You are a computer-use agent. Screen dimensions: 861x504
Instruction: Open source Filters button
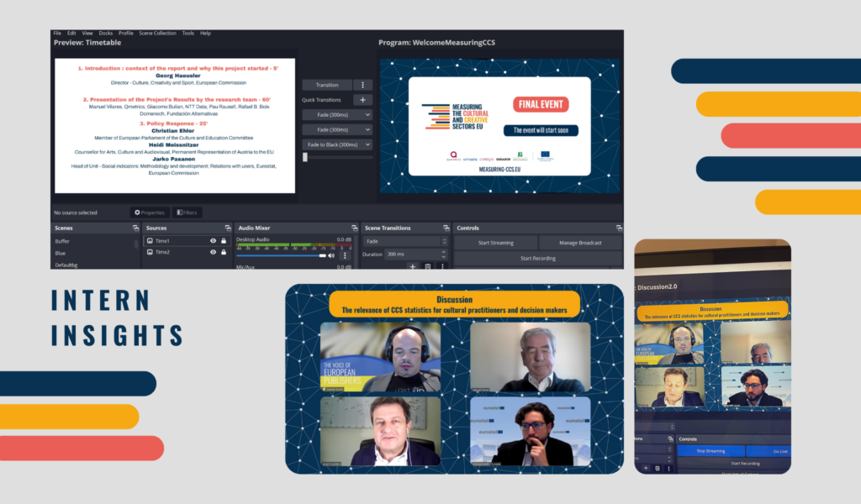tap(187, 213)
